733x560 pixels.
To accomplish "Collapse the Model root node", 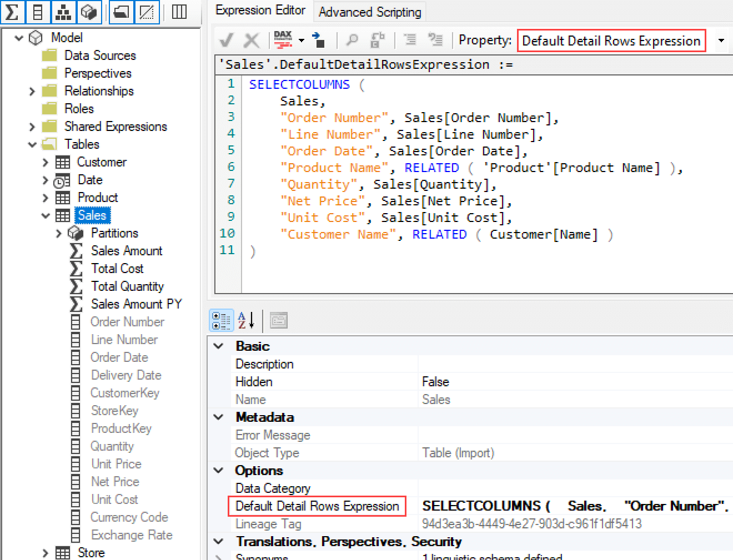I will (x=19, y=38).
